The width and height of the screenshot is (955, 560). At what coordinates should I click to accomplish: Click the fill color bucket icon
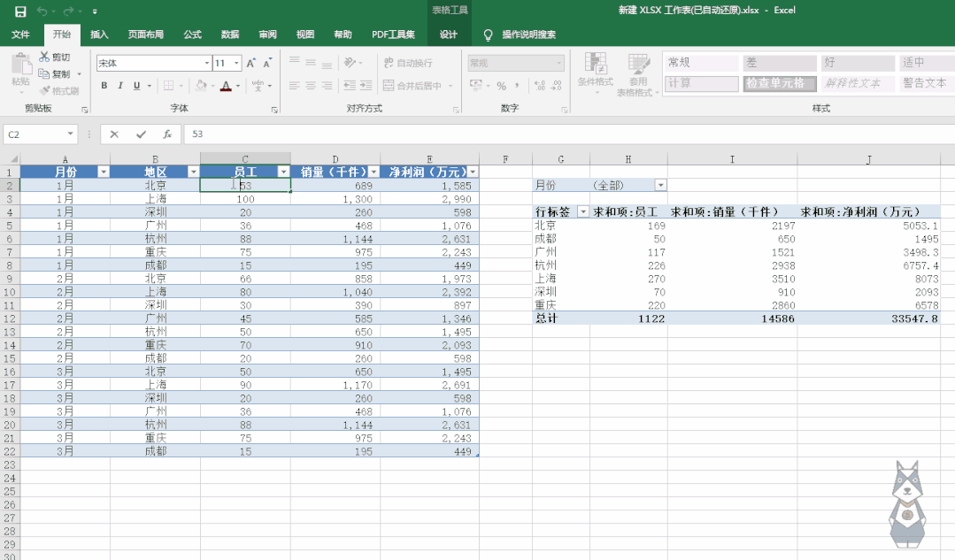click(x=201, y=86)
